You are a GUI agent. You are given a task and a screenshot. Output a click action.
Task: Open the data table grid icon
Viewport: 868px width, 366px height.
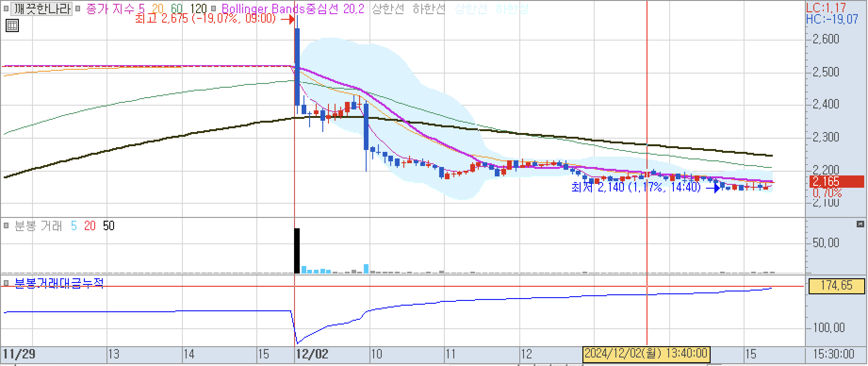(x=12, y=25)
